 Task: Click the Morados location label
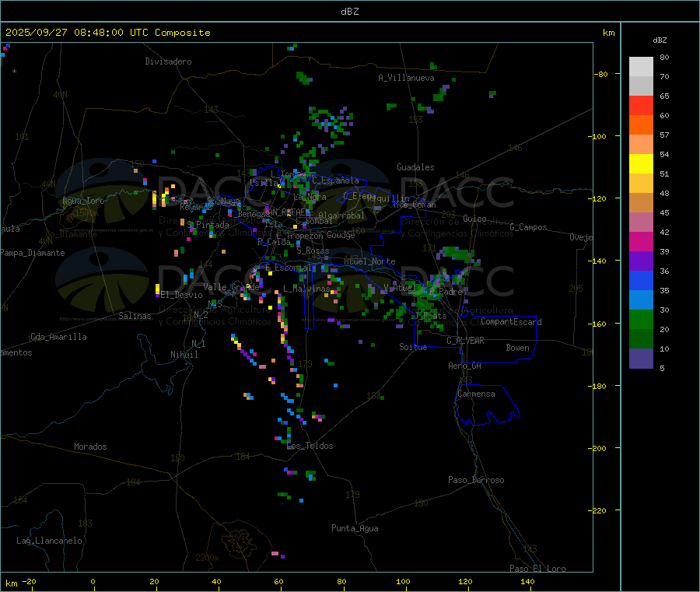pyautogui.click(x=91, y=447)
